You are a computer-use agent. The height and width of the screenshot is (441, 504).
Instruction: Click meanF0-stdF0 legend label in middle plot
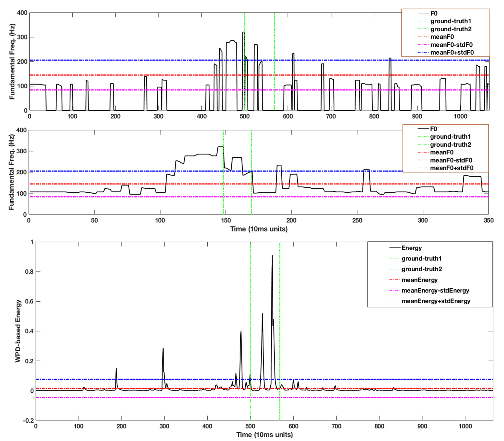click(x=451, y=160)
